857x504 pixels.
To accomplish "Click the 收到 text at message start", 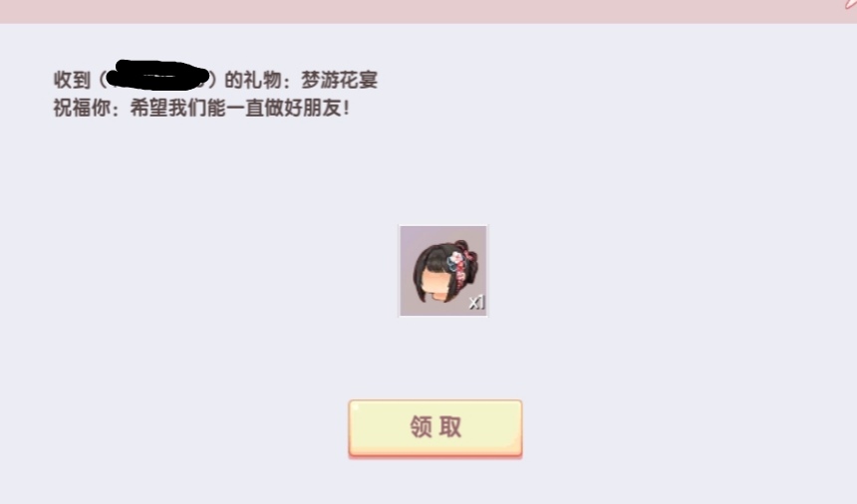I will click(x=72, y=81).
